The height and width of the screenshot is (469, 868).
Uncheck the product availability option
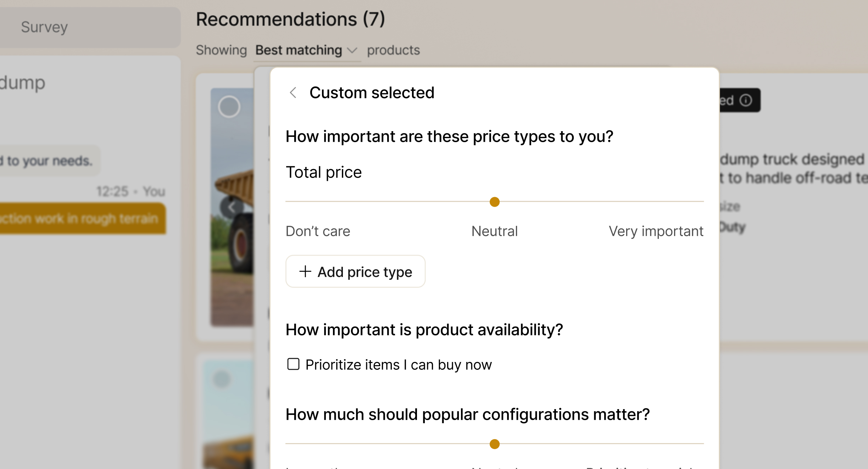point(293,364)
